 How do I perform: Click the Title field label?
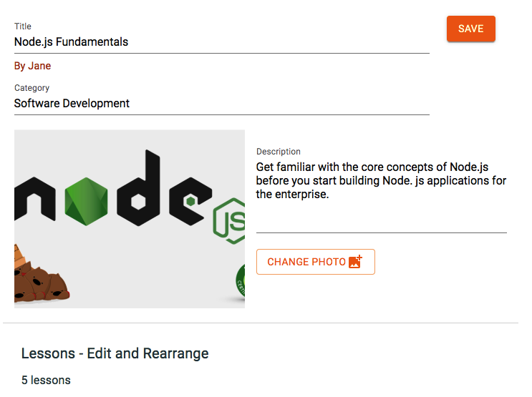point(23,26)
